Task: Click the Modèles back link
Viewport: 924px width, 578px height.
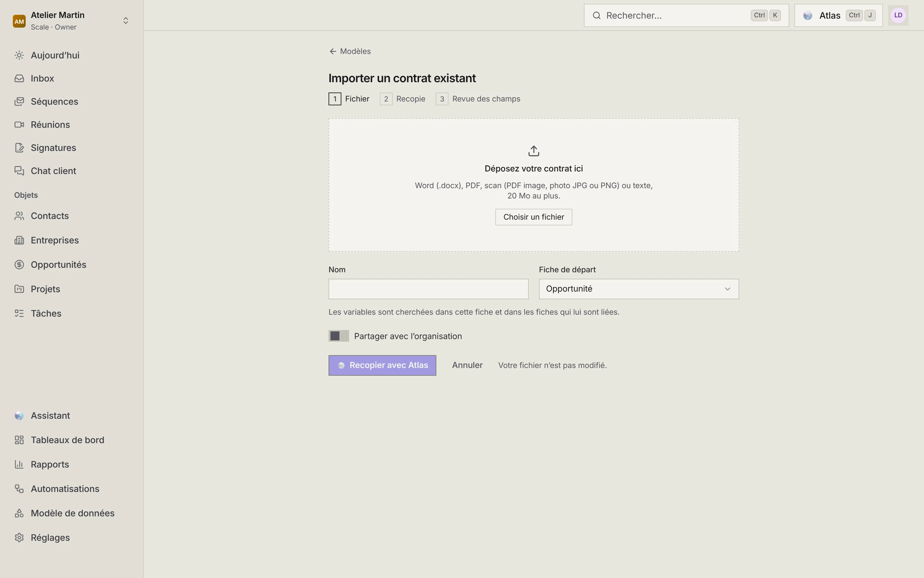Action: tap(350, 52)
